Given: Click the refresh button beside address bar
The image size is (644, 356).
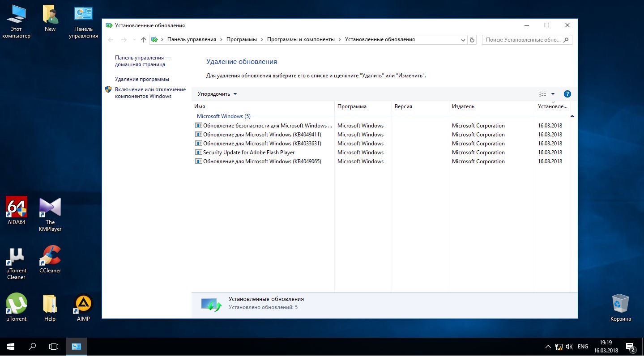Looking at the screenshot, I should click(x=472, y=40).
